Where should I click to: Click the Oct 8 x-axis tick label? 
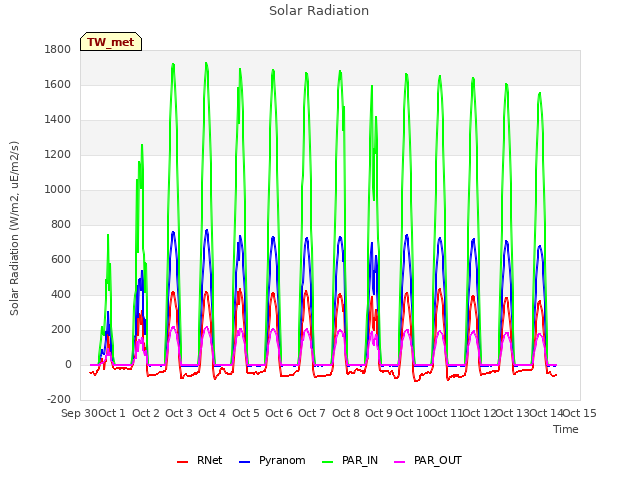(x=346, y=413)
